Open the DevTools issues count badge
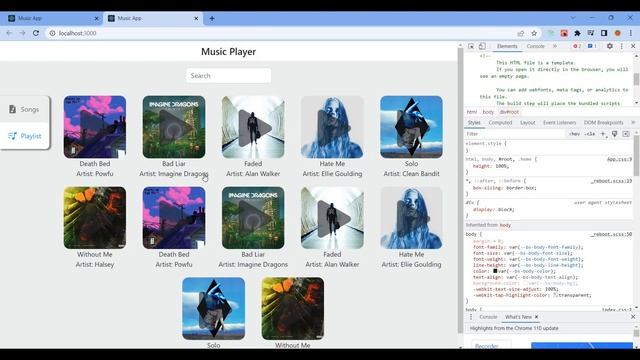This screenshot has width=640, height=360. pos(592,46)
